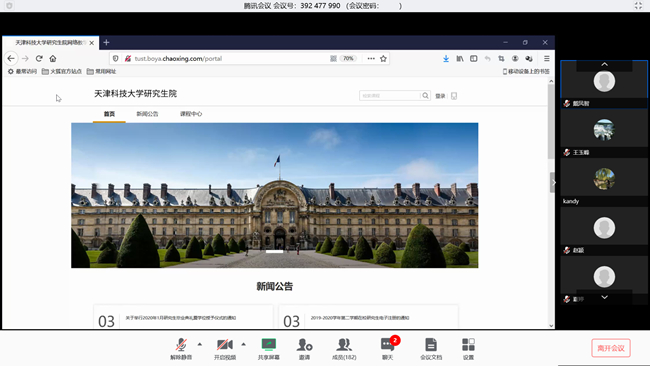
Task: Unmute the microphone
Action: [181, 344]
